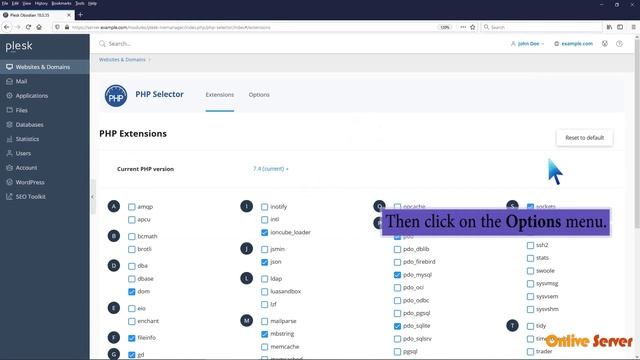This screenshot has height=360, width=640.
Task: Click the browser back arrow
Action: [x=7, y=27]
